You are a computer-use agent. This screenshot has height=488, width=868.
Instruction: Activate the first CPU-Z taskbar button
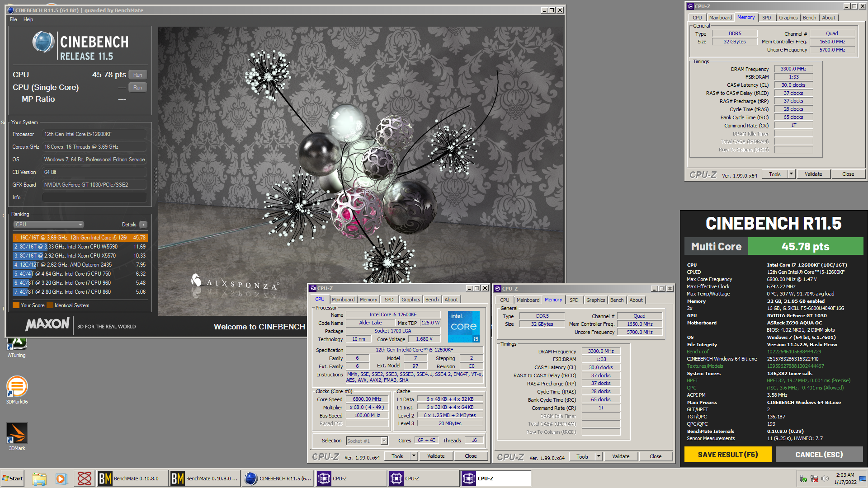coord(350,479)
